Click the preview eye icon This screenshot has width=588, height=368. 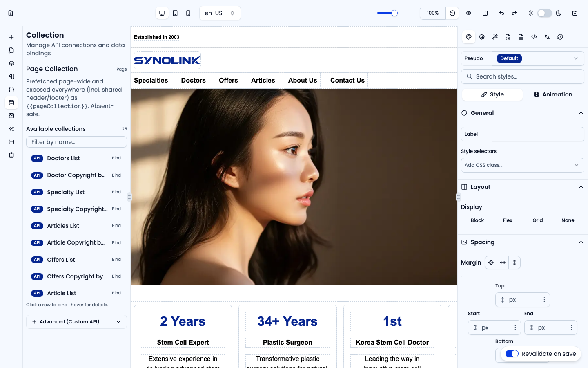[x=469, y=13]
